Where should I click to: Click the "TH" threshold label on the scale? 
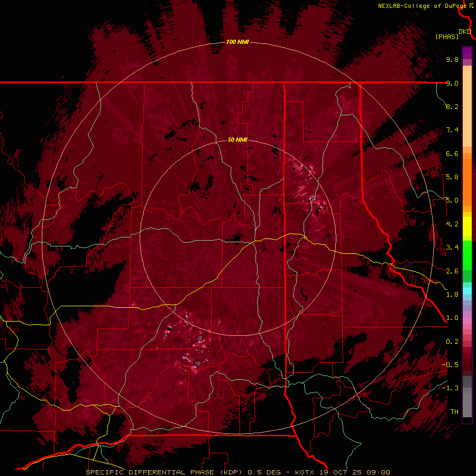(454, 412)
